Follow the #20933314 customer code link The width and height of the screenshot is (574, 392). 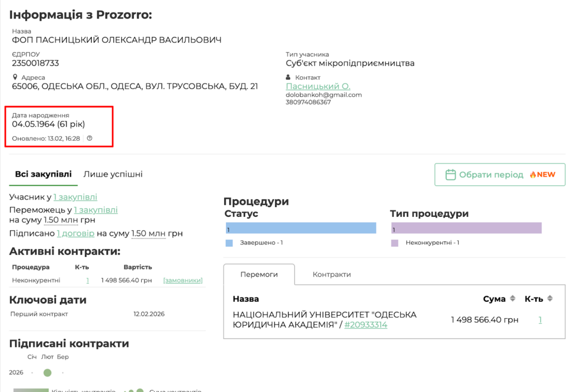(365, 325)
